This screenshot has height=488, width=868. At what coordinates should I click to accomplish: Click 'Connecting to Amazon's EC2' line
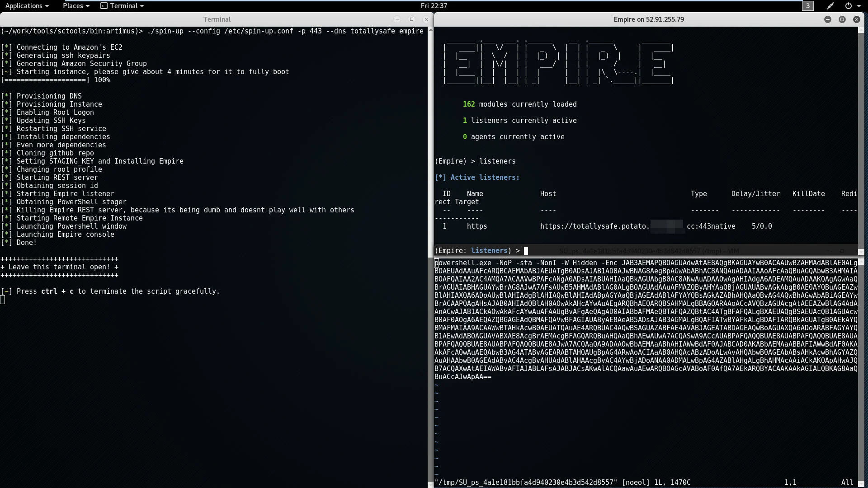61,47
